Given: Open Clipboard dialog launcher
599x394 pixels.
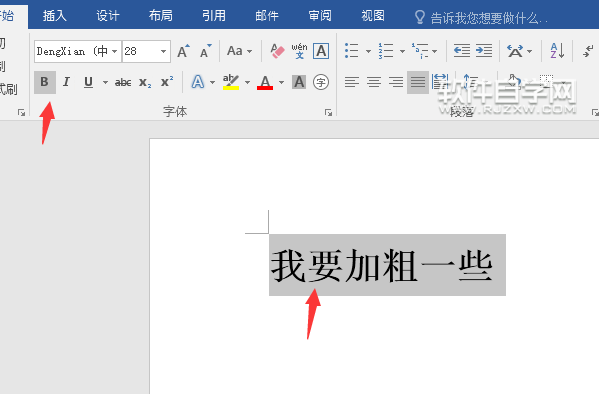Looking at the screenshot, I should pos(21,112).
